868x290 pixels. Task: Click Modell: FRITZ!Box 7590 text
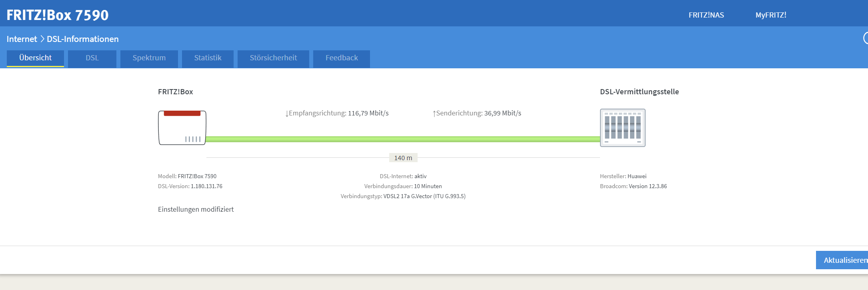(x=187, y=176)
